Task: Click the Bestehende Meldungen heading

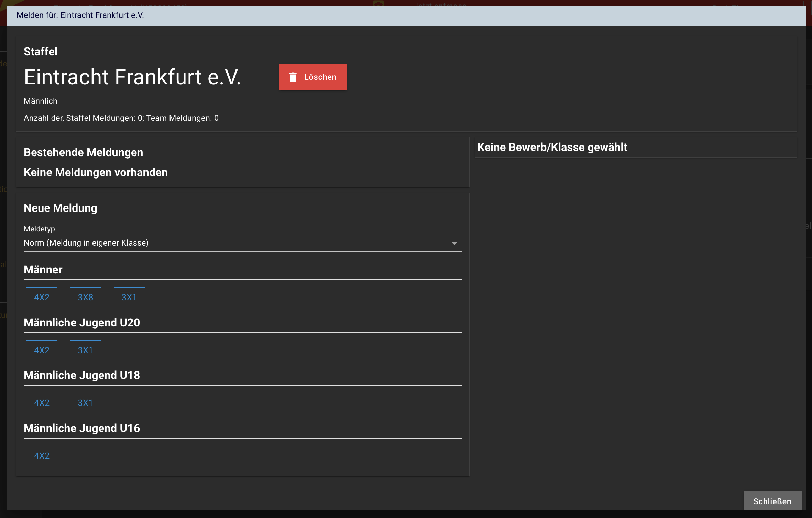Action: click(83, 152)
